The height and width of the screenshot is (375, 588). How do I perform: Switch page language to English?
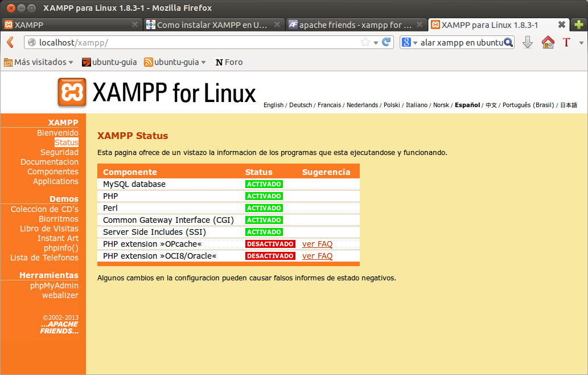coord(273,105)
